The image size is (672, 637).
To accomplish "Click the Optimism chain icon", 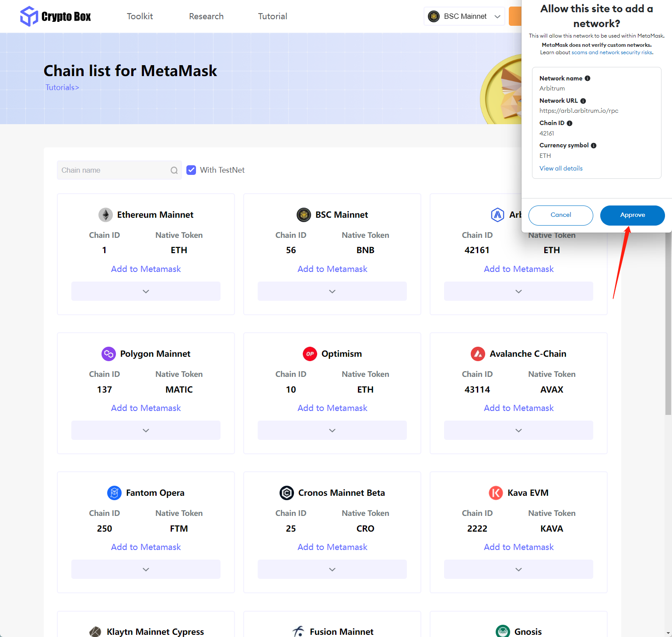I will click(310, 354).
